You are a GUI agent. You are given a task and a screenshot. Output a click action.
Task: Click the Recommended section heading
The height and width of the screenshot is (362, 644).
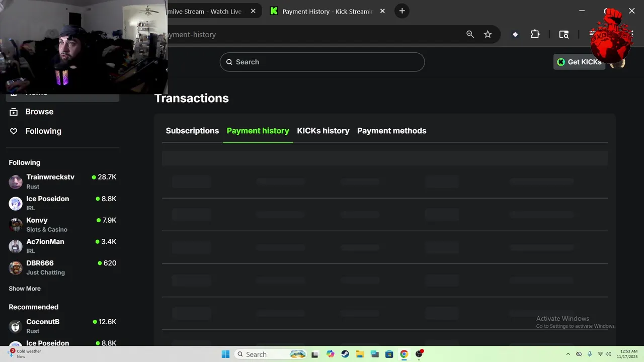tap(33, 307)
